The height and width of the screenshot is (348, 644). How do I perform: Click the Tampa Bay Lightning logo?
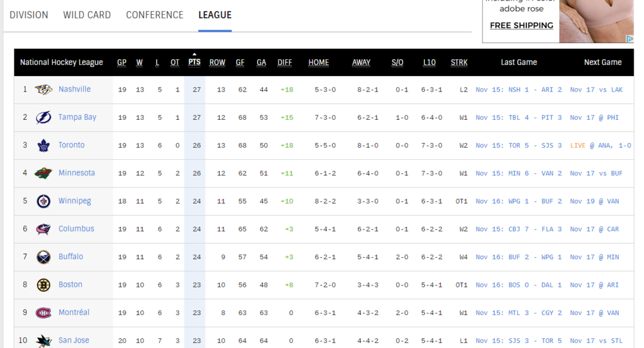click(x=43, y=117)
